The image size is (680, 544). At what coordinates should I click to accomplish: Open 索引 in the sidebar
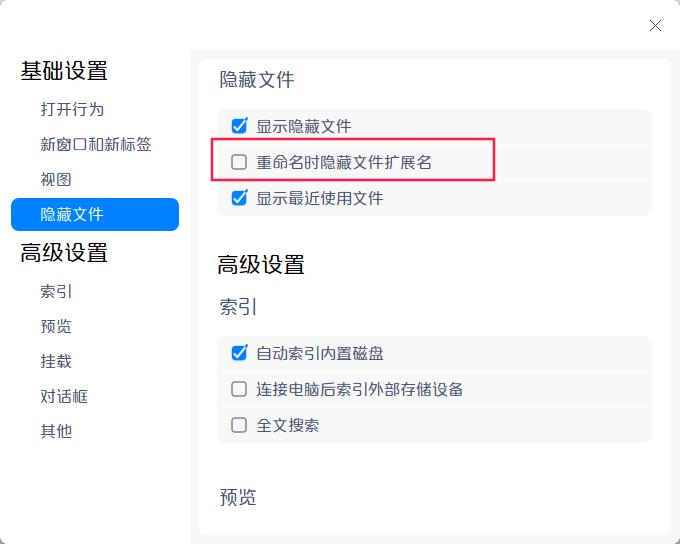[56, 292]
